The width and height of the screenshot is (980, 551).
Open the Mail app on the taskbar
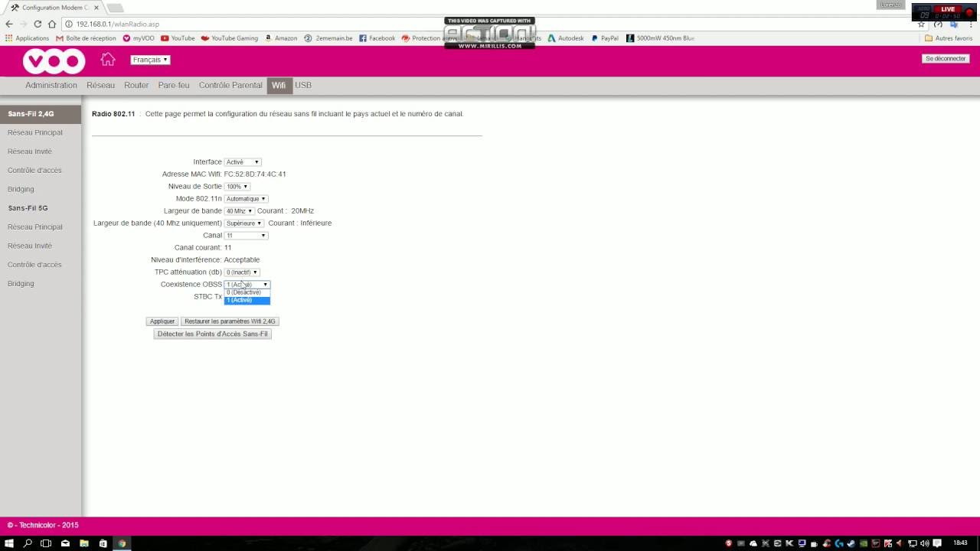(65, 543)
